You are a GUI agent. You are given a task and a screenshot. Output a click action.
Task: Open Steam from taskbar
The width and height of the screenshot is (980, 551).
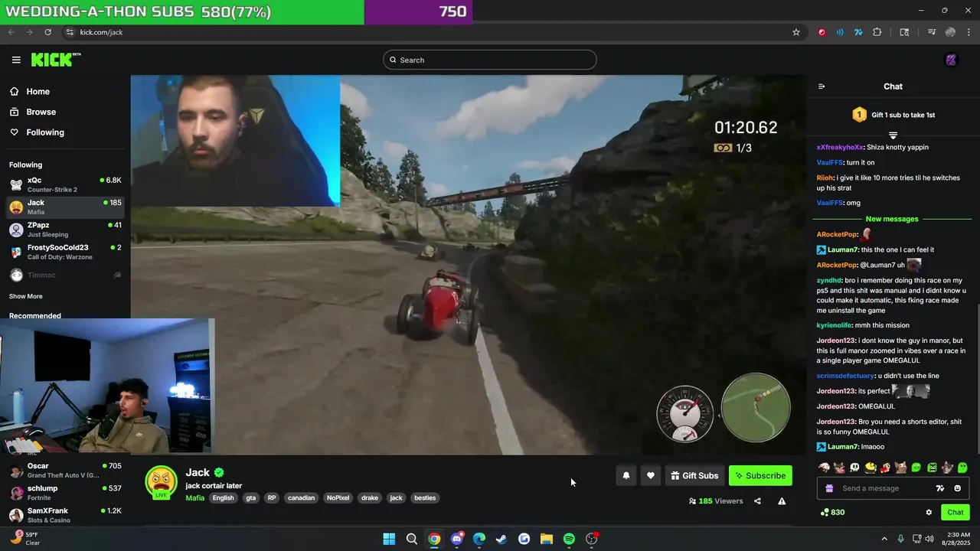[x=501, y=539]
